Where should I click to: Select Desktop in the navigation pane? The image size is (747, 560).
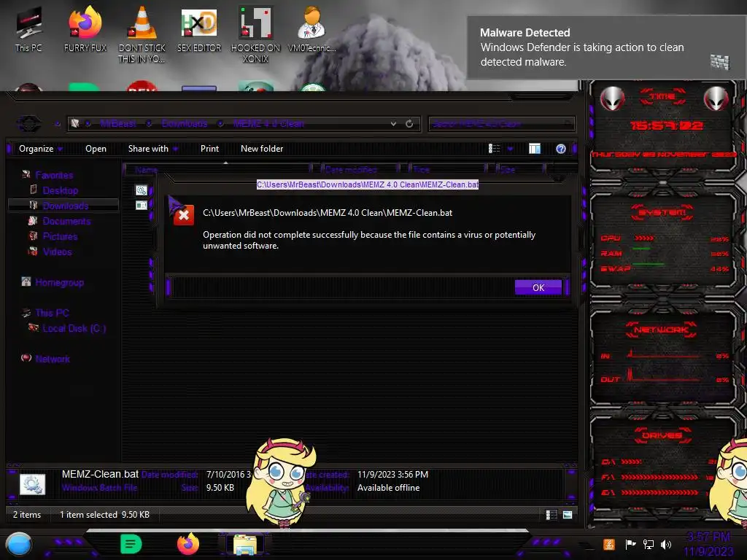pos(60,190)
